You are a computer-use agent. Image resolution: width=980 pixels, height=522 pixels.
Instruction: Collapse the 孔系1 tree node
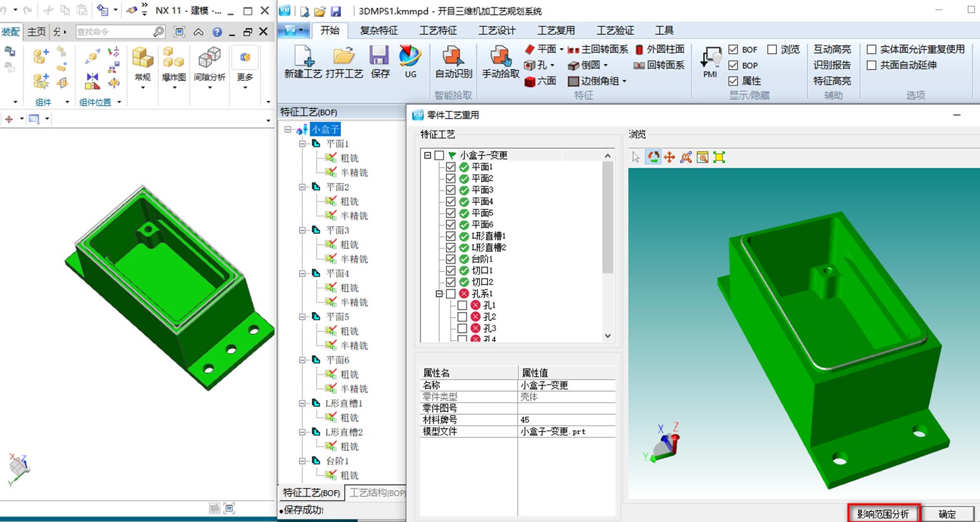click(x=439, y=294)
